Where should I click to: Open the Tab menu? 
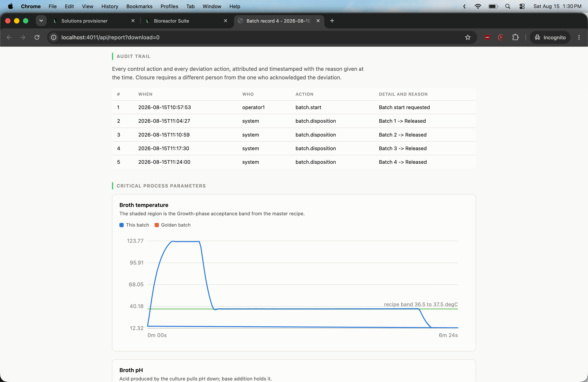click(x=191, y=6)
